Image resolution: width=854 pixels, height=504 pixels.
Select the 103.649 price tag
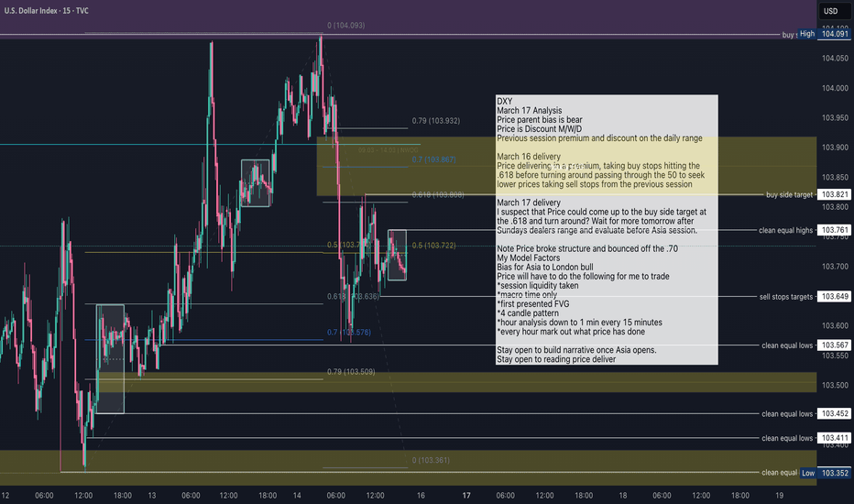[835, 297]
